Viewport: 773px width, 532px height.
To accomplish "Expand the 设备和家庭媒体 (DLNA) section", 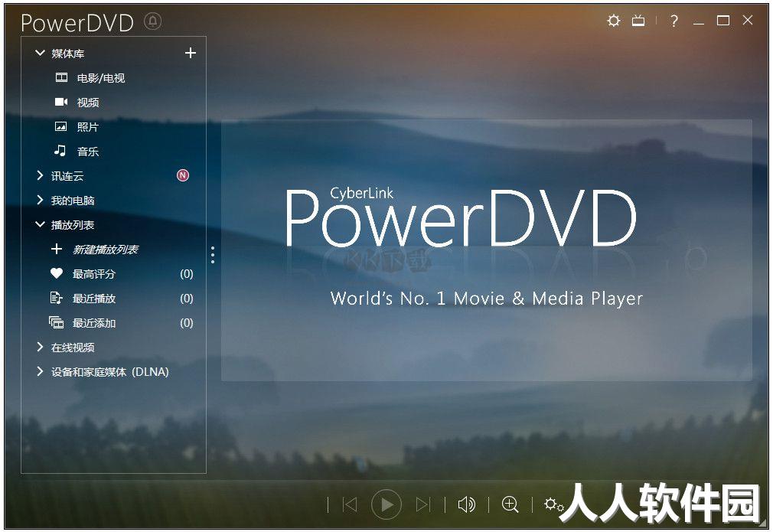I will tap(40, 371).
